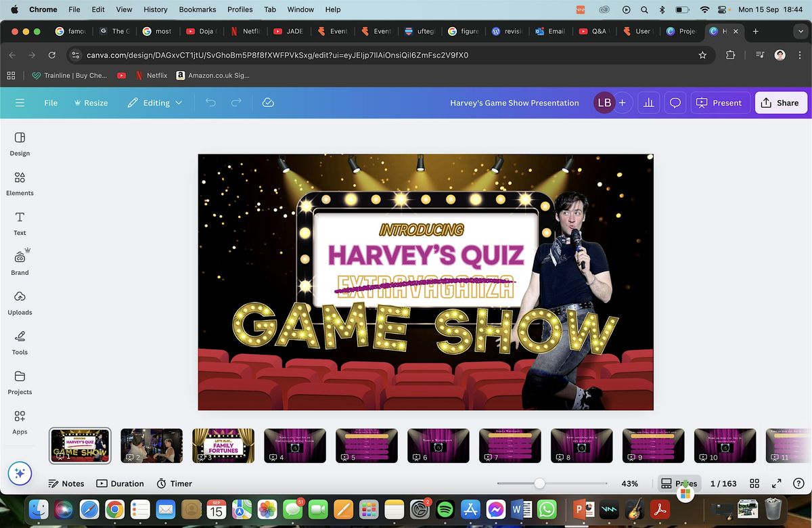Expand the File menu in Canva
812x528 pixels.
click(50, 102)
